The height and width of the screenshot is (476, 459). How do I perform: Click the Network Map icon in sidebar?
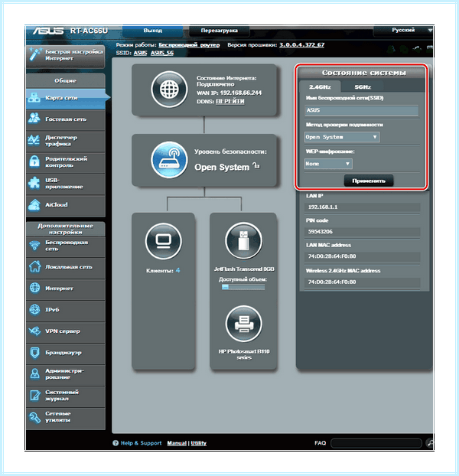[x=34, y=98]
